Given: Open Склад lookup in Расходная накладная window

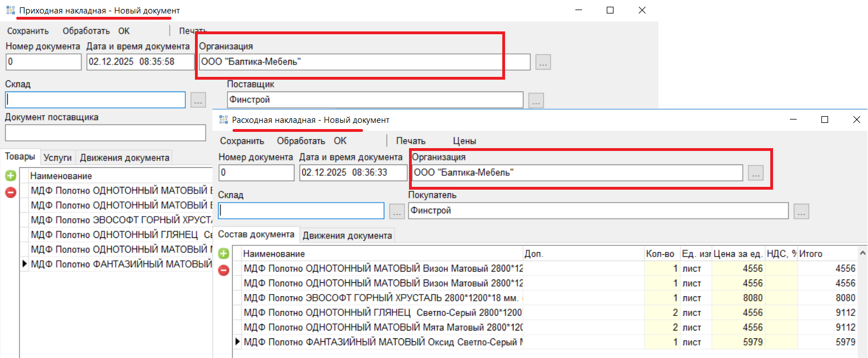Looking at the screenshot, I should tap(397, 212).
